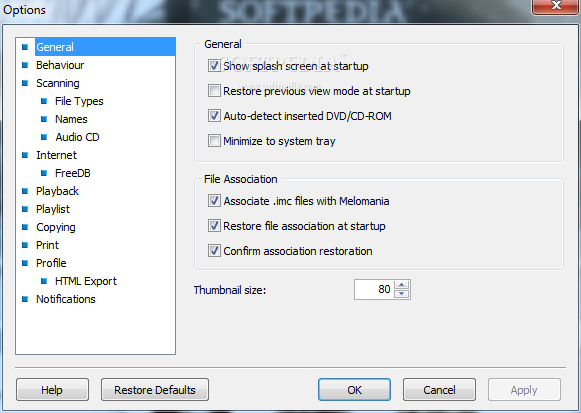Open the Copying options page
The image size is (581, 413).
point(56,227)
